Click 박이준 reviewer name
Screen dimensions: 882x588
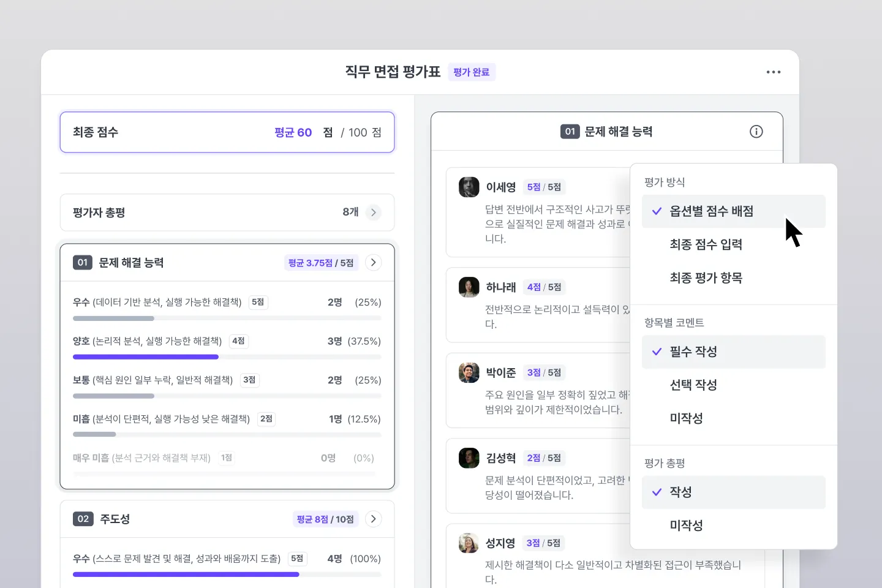pos(501,372)
